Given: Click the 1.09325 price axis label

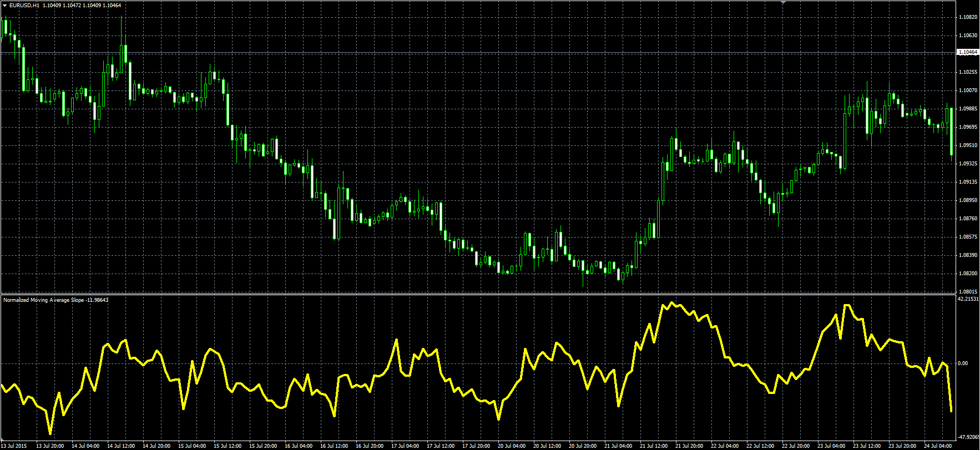Looking at the screenshot, I should 968,164.
